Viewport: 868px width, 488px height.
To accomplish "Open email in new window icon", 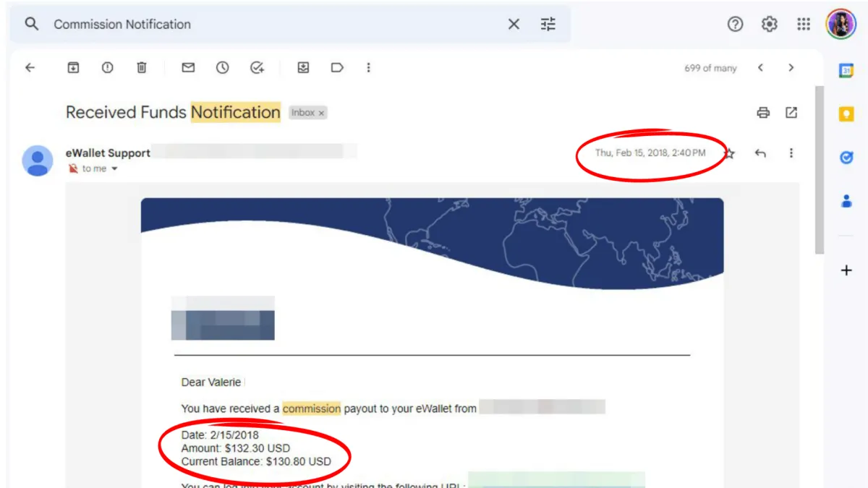I will 791,112.
